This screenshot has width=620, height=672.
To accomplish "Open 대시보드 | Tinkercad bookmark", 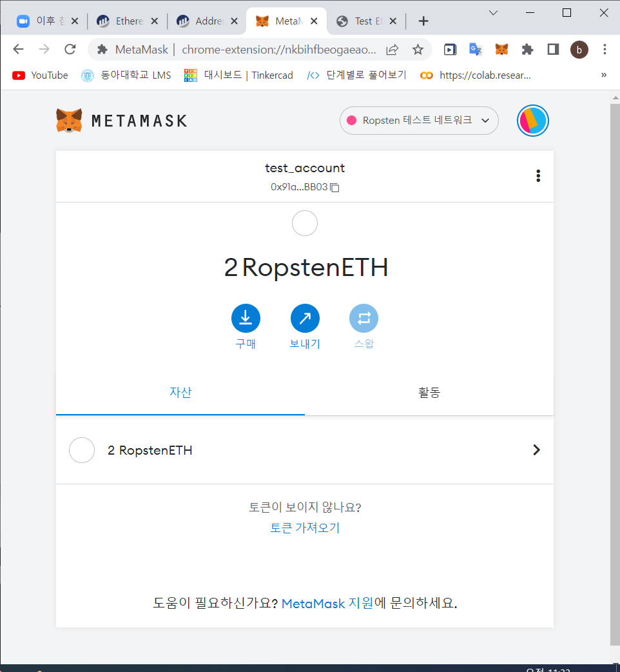I will (x=238, y=75).
